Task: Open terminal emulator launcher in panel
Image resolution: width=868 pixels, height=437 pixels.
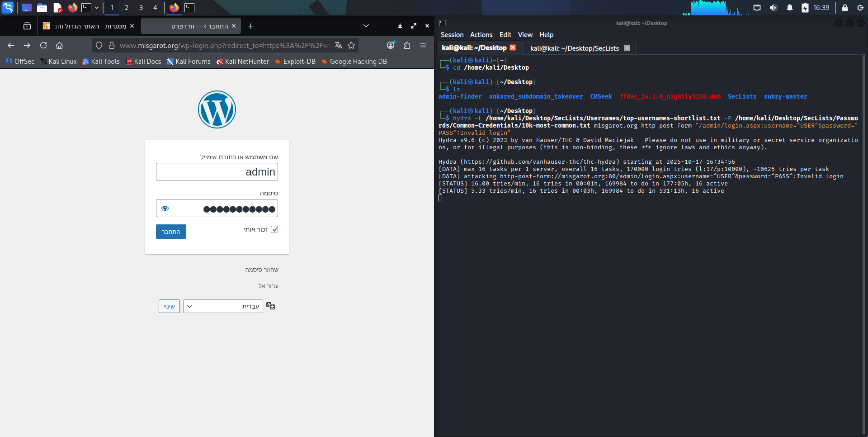Action: (x=86, y=8)
